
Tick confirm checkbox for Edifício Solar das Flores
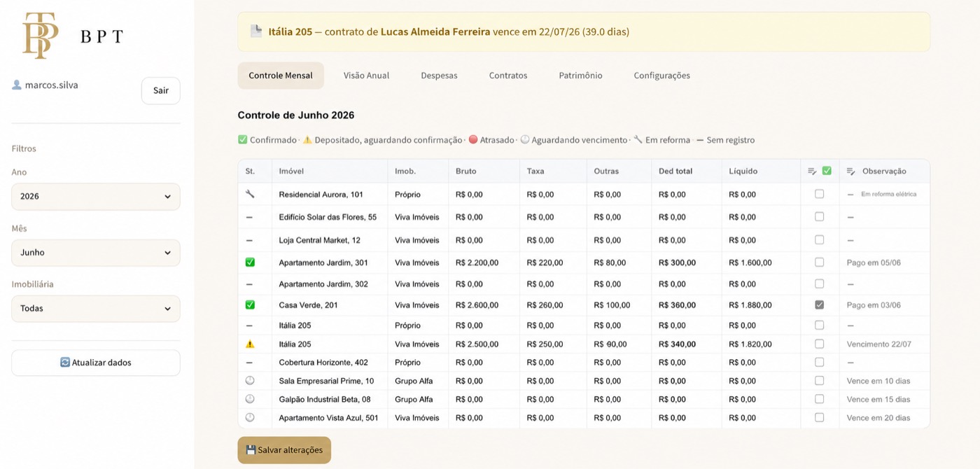click(819, 217)
